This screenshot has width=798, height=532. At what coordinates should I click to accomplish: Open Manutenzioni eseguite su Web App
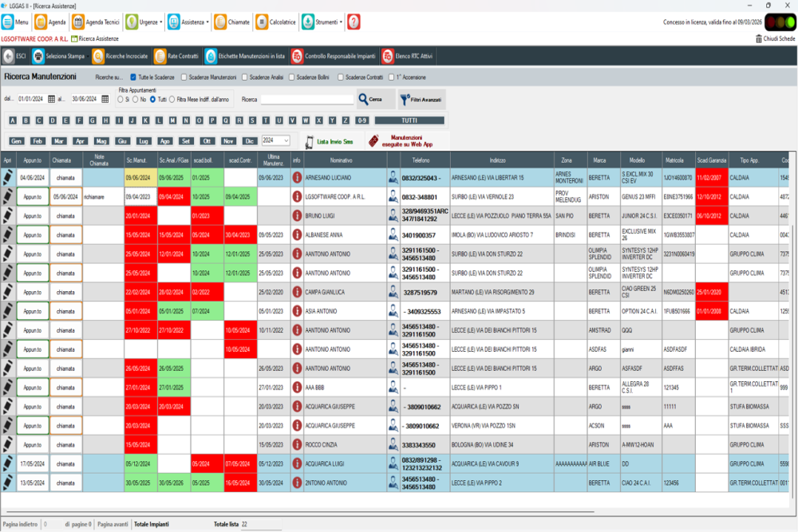click(x=407, y=141)
